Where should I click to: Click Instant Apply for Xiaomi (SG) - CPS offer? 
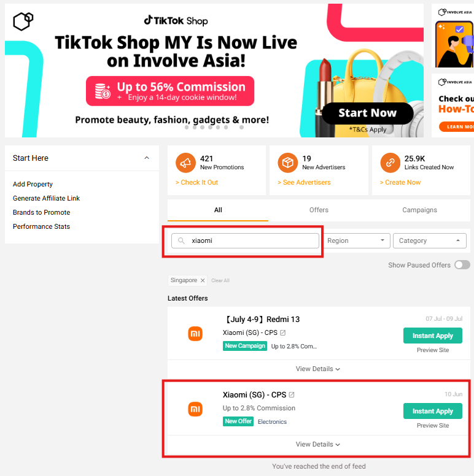coord(433,411)
